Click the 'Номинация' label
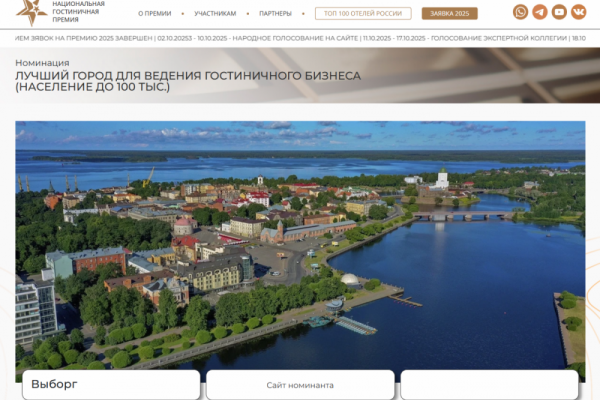The width and height of the screenshot is (600, 400). tap(42, 63)
